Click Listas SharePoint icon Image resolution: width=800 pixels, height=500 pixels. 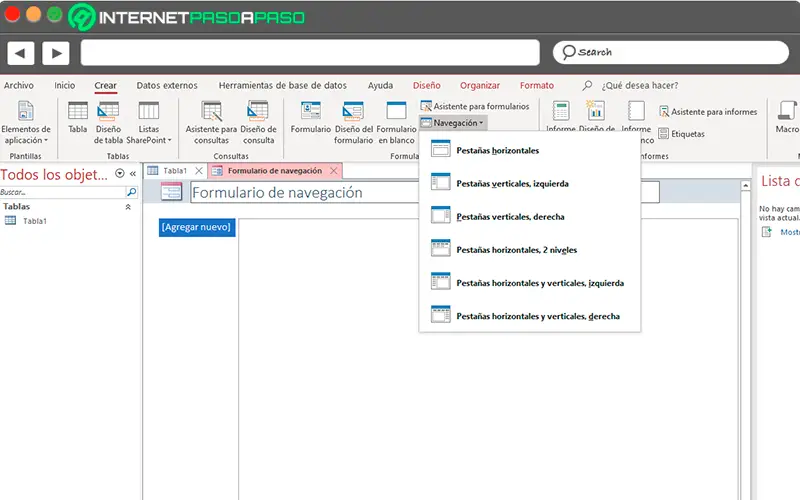[x=148, y=111]
